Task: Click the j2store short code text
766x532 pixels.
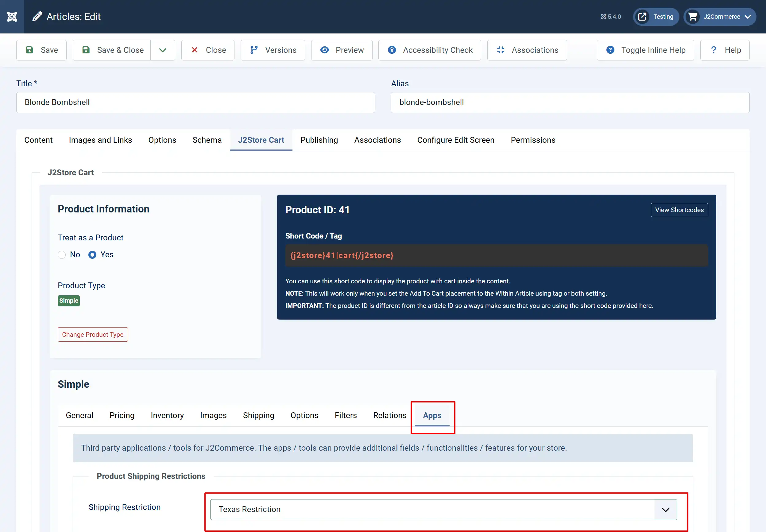Action: pyautogui.click(x=342, y=256)
